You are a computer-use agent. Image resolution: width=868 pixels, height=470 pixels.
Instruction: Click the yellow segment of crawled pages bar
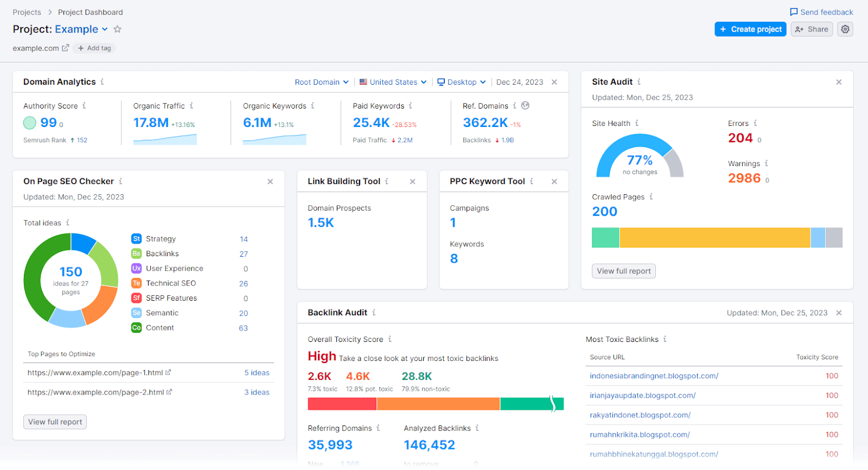tap(715, 238)
